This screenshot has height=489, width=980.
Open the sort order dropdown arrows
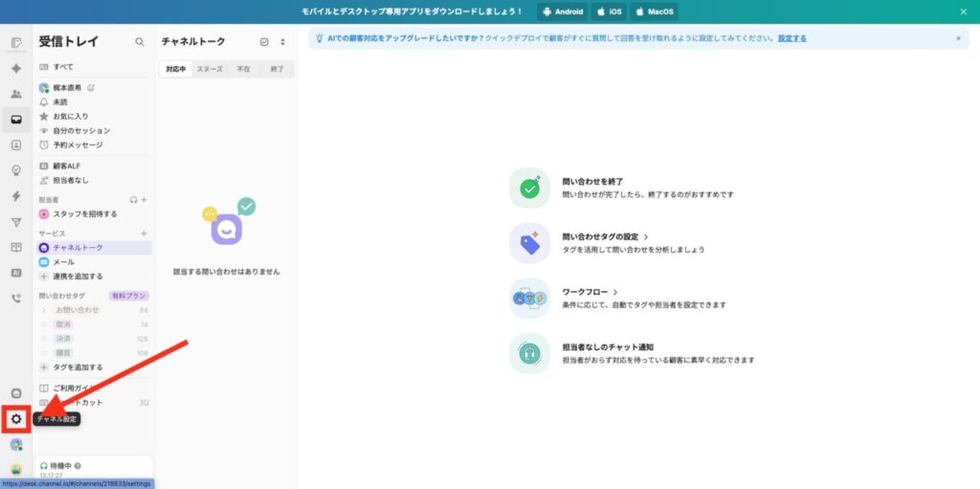282,42
